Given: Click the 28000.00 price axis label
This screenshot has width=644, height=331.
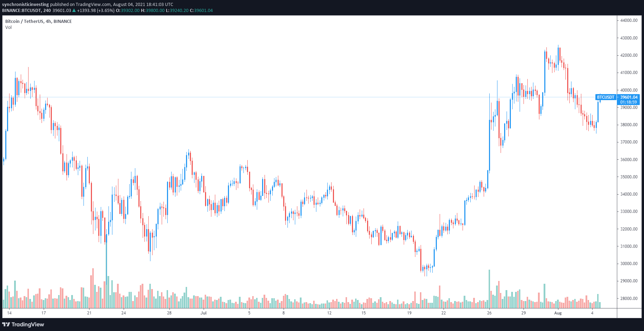Looking at the screenshot, I should pyautogui.click(x=629, y=299).
